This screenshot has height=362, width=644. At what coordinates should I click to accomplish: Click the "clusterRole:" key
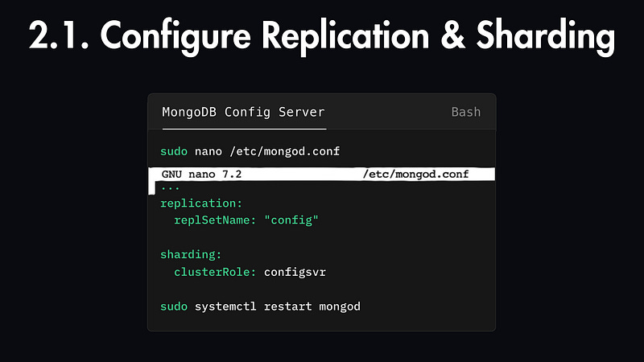[215, 272]
